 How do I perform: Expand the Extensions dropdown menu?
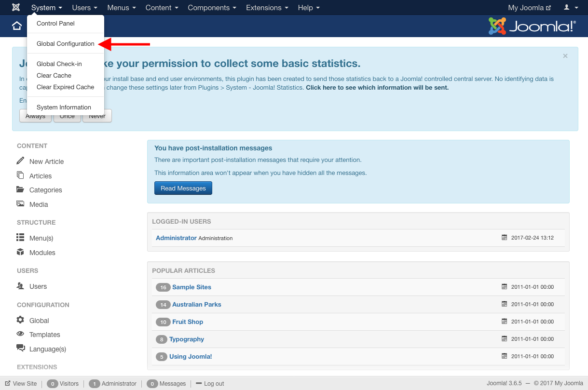[267, 8]
